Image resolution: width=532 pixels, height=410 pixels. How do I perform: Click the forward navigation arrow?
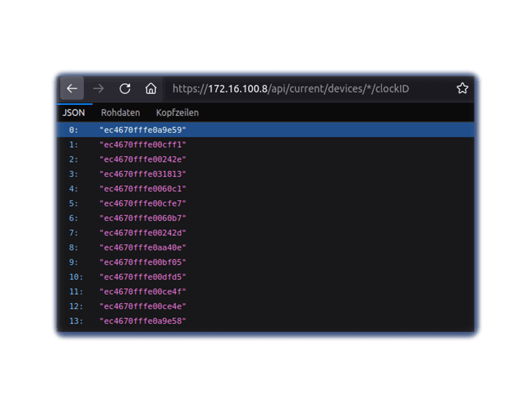coord(99,89)
